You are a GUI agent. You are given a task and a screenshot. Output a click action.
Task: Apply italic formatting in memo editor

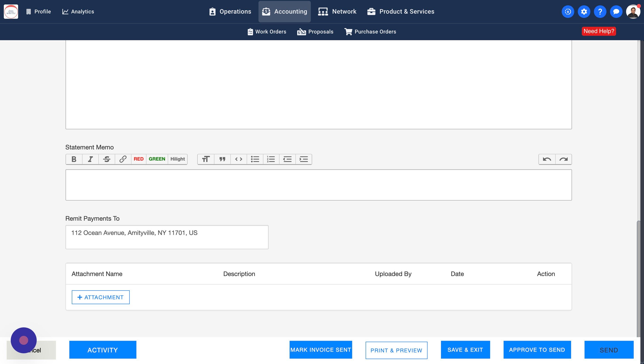coord(90,159)
